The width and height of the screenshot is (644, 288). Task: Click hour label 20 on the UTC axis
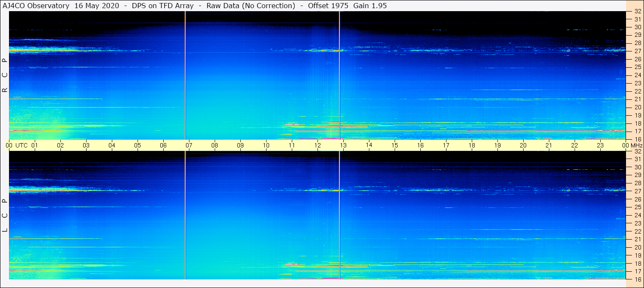[x=523, y=145]
